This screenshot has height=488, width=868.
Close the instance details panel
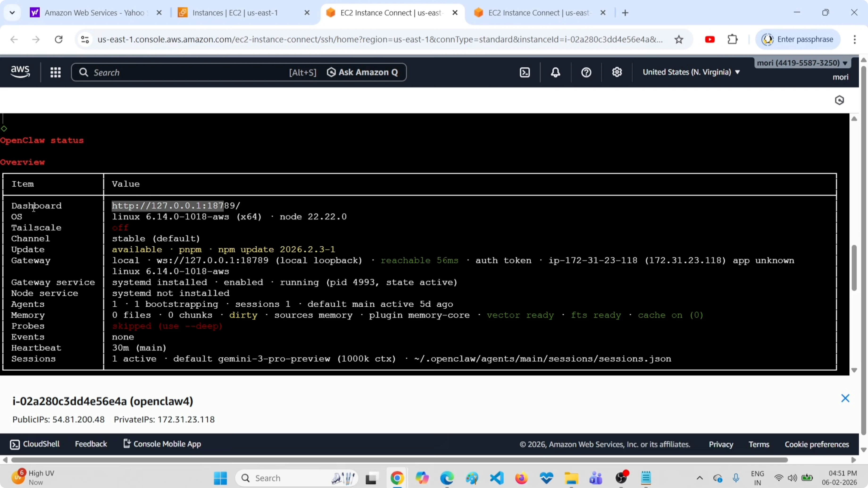(846, 398)
